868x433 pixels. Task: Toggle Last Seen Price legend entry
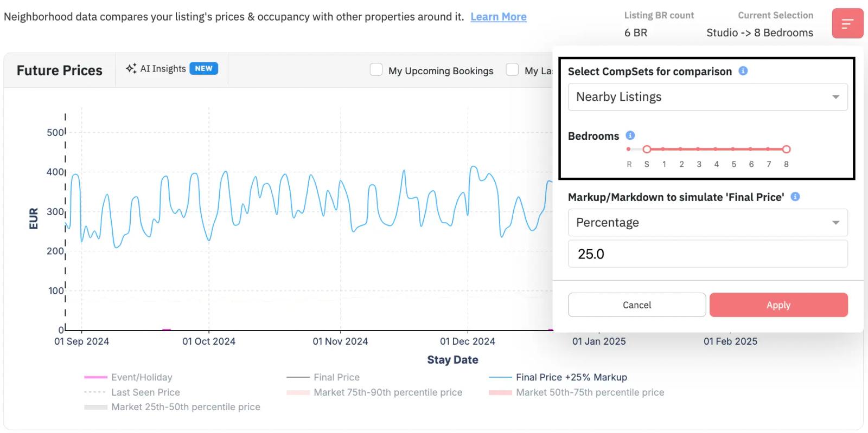click(132, 392)
